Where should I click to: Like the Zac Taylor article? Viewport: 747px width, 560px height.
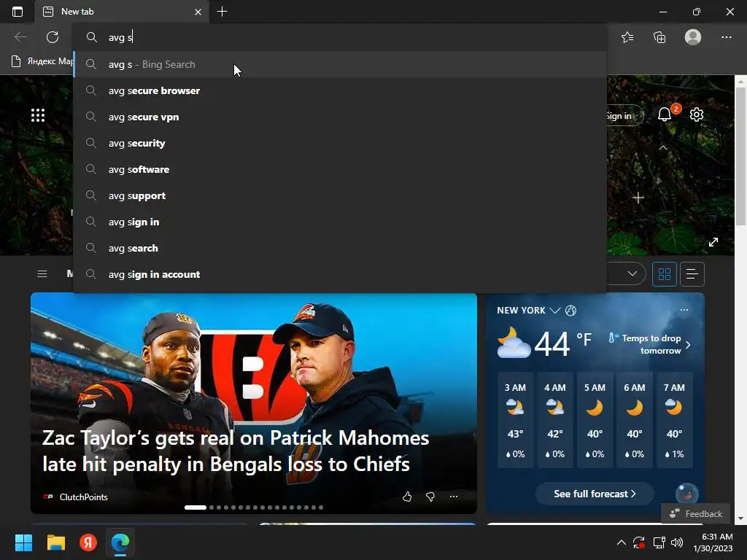407,497
